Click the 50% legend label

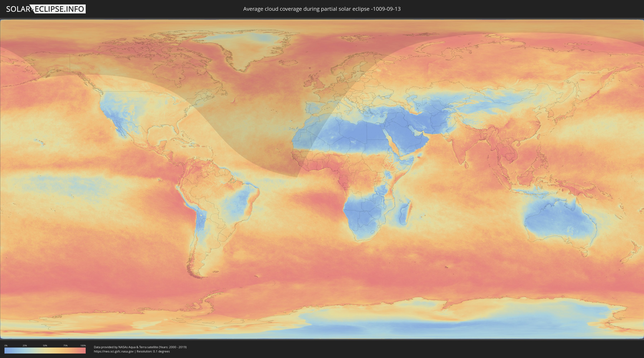pyautogui.click(x=45, y=345)
